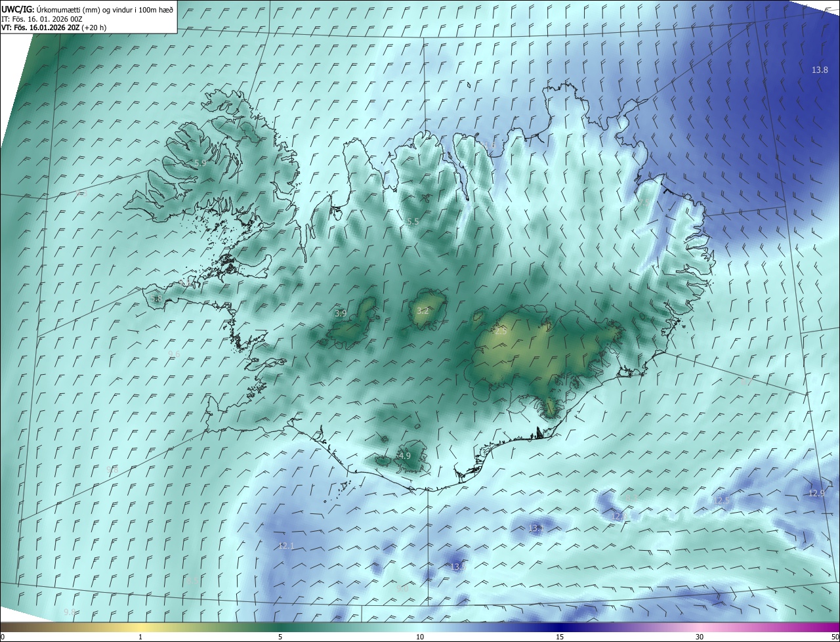Click the colorbar tick label 5
Viewport: 840px width, 642px height.
pyautogui.click(x=280, y=637)
